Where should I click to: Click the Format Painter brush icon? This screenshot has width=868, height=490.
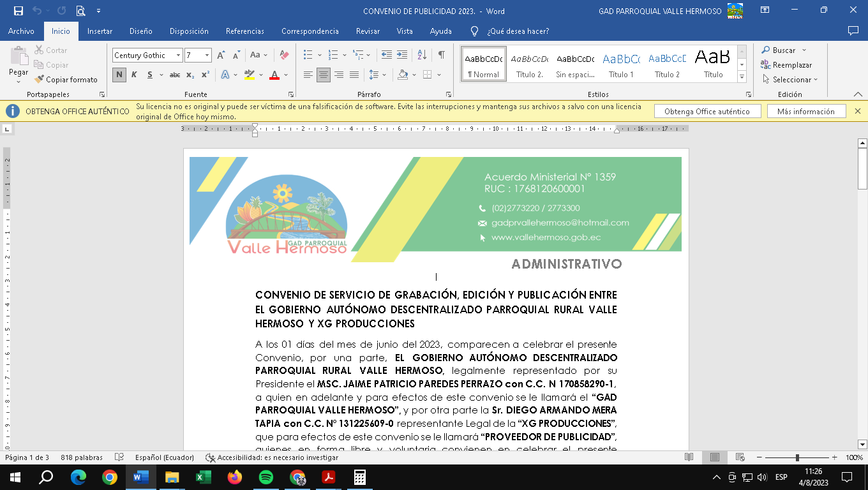[x=40, y=80]
